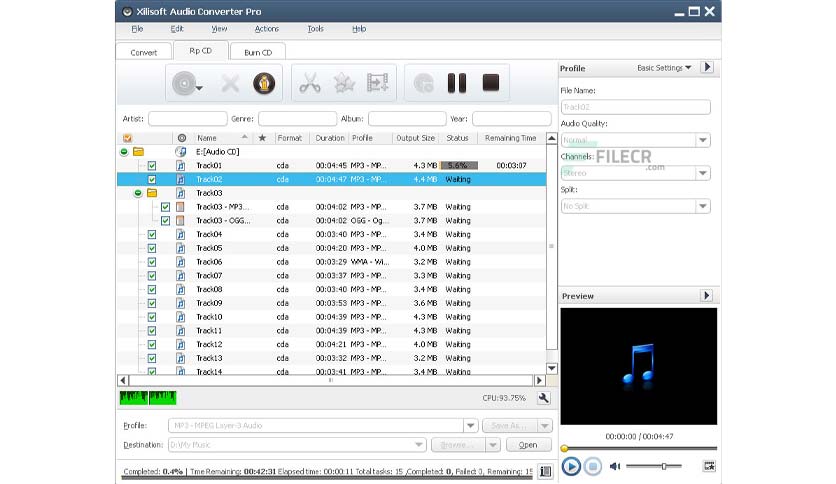Click the green audio waveform display
Viewport: 836px width, 484px height.
pos(148,398)
